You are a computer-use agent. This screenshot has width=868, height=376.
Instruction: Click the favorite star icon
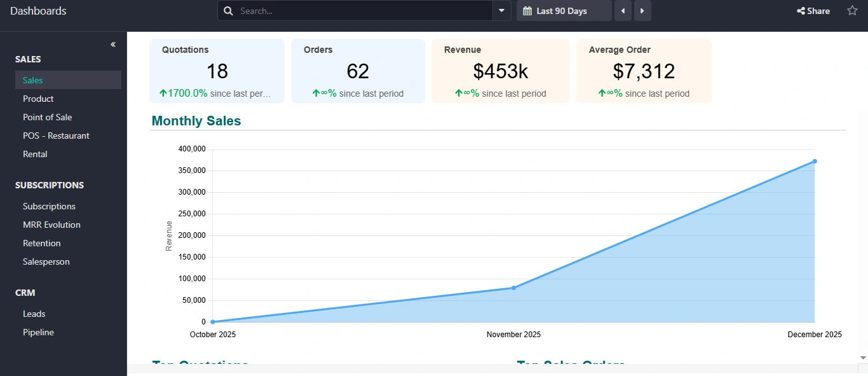tap(852, 11)
